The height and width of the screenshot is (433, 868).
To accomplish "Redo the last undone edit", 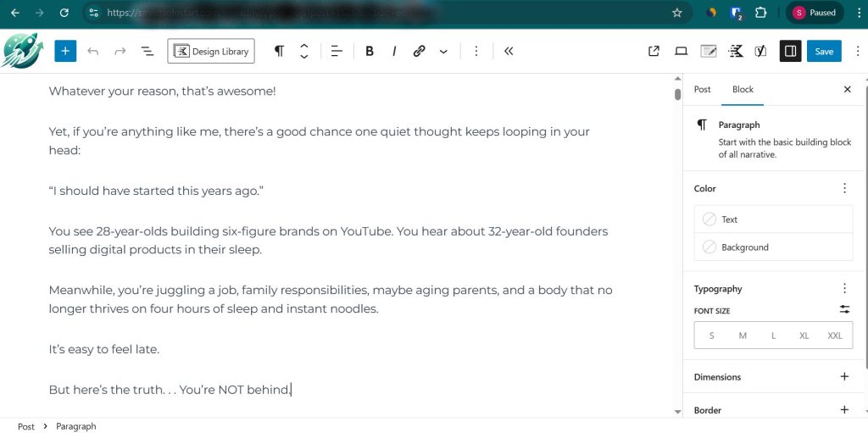I will coord(120,51).
